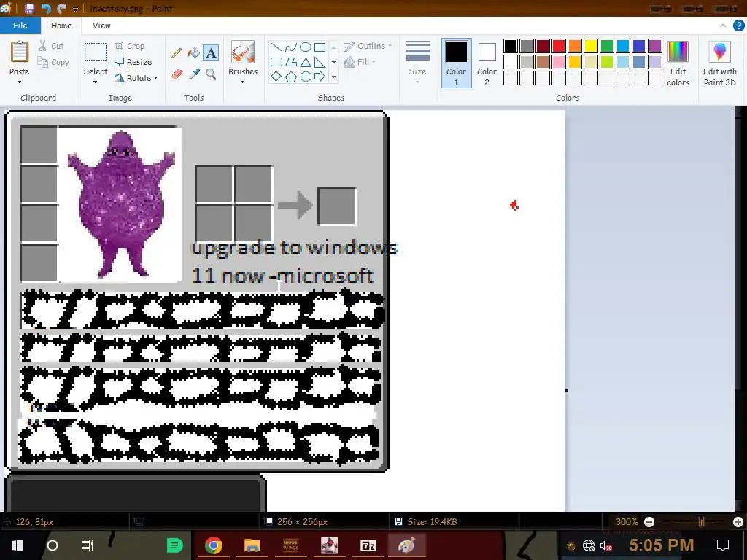Expand the Paste dropdown arrow
Screen dimensions: 747x560
point(19,82)
